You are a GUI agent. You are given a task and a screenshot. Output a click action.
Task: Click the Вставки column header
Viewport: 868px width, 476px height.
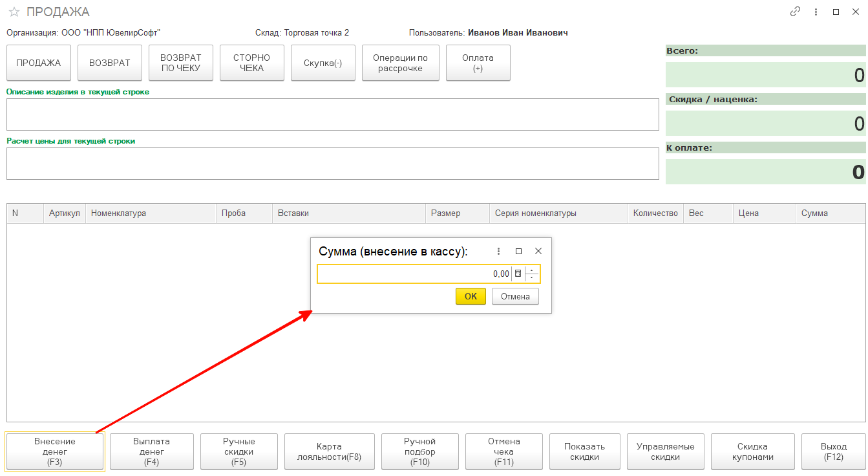tap(349, 213)
